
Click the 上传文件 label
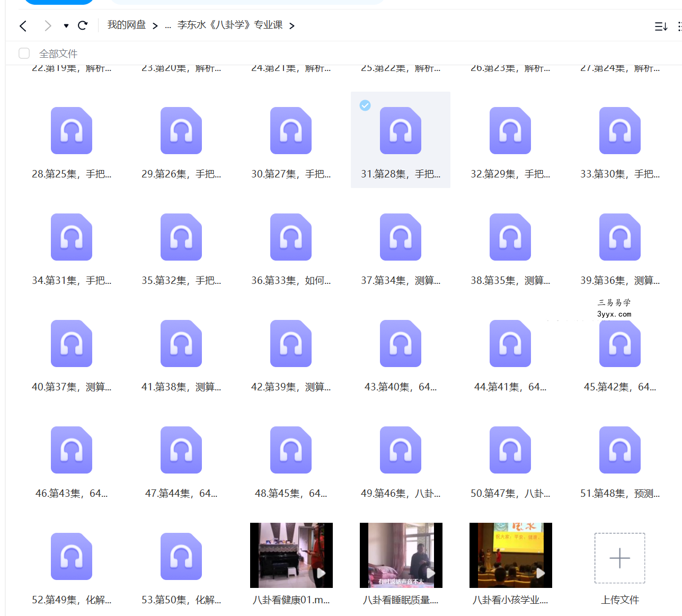click(620, 600)
